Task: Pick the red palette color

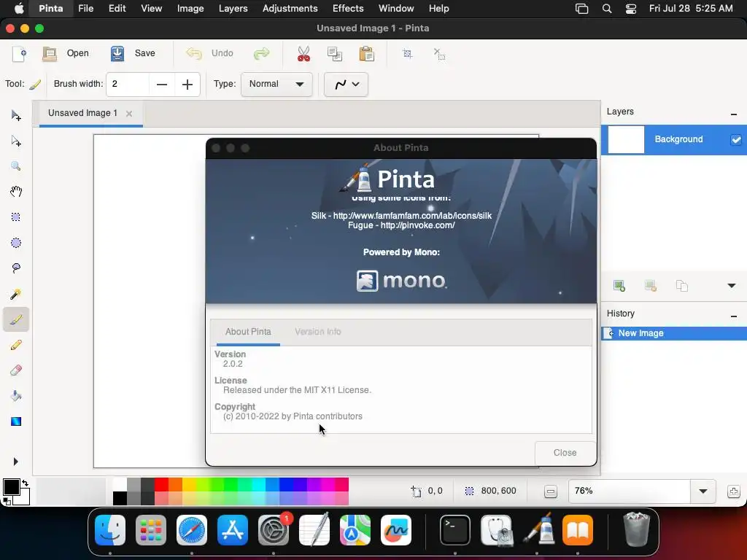Action: click(x=161, y=485)
